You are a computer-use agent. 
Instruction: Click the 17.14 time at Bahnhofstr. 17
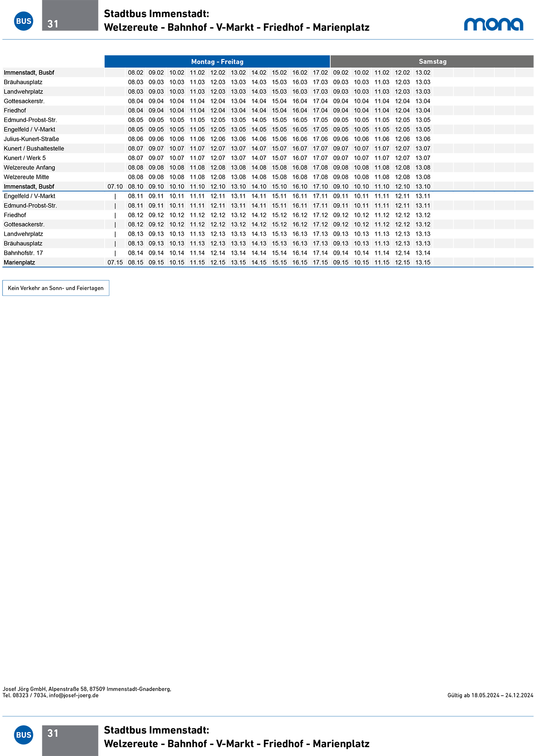pyautogui.click(x=320, y=253)
